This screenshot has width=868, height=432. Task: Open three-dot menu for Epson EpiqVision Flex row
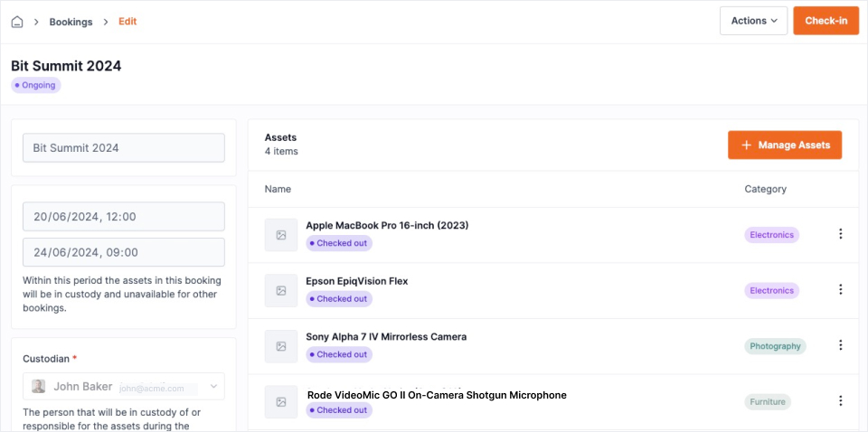tap(840, 289)
